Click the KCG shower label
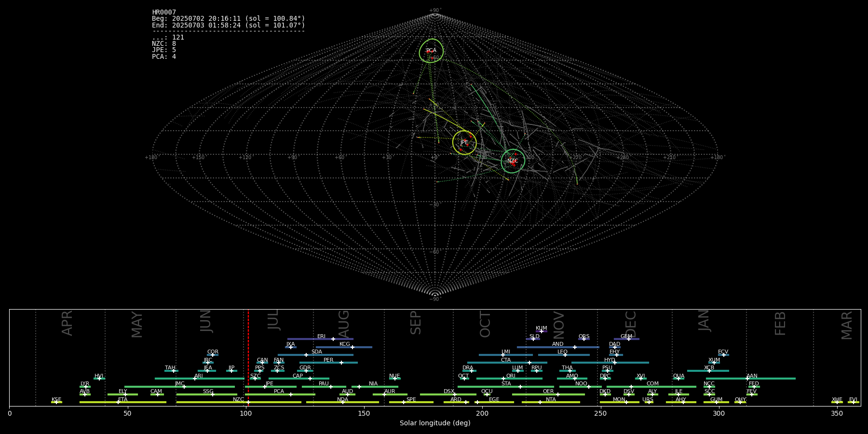 click(x=344, y=344)
